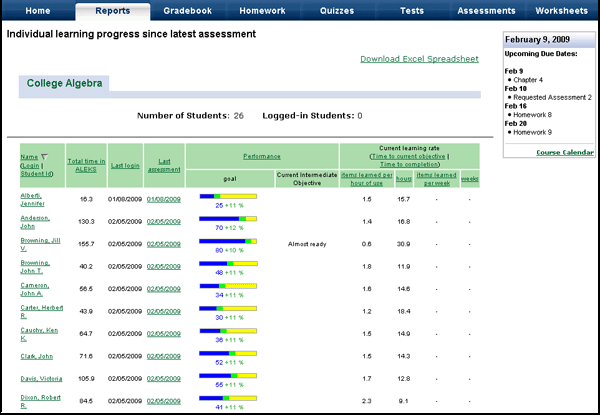
Task: Sort by Last login column
Action: tap(125, 166)
